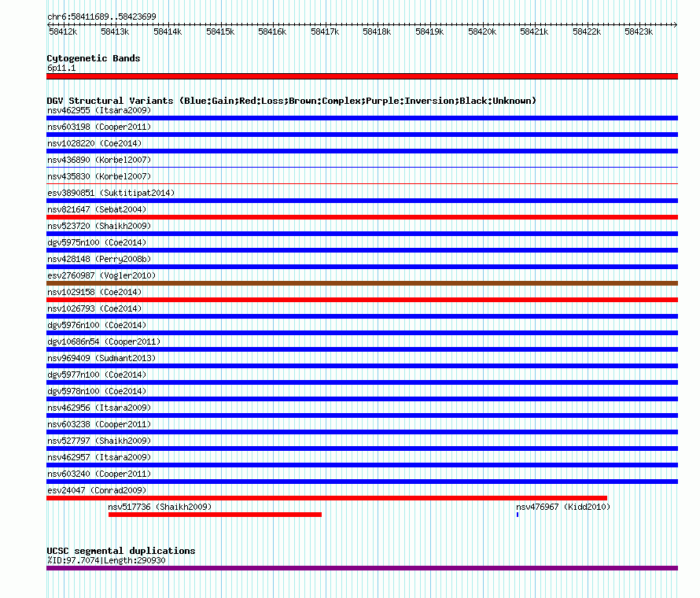This screenshot has height=598, width=700.
Task: Click the brown esv2760987 complex variant bar
Action: point(362,283)
